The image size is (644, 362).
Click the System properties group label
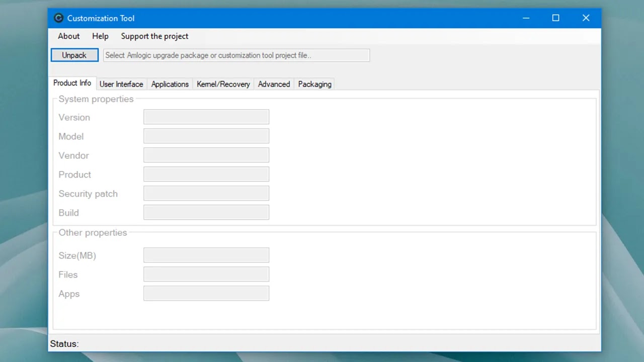(x=96, y=99)
